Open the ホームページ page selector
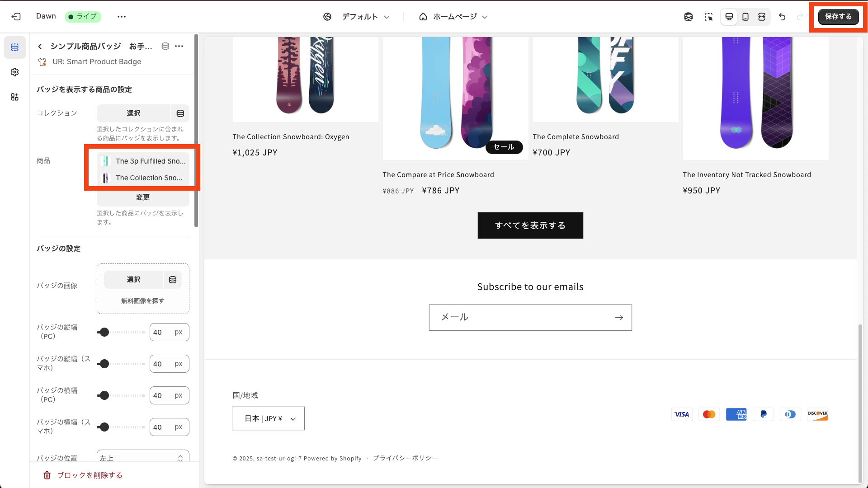 pos(453,17)
